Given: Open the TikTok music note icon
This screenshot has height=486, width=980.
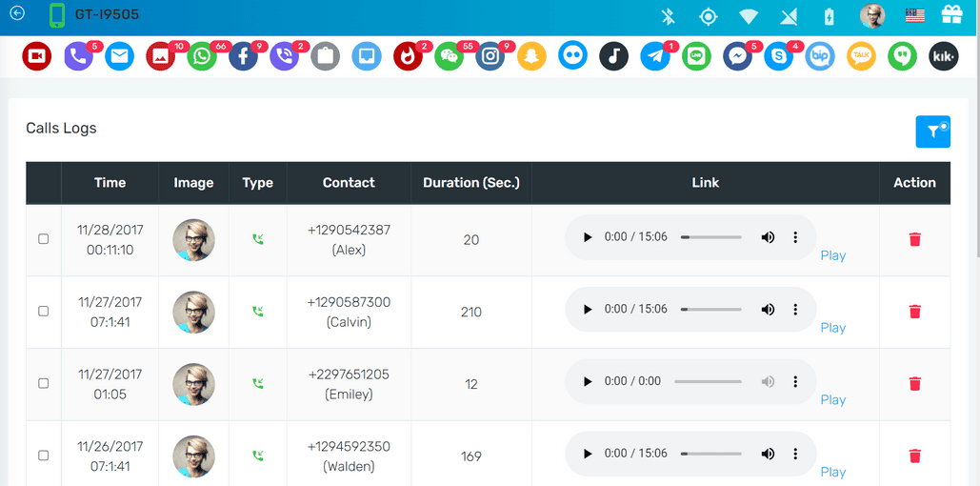Looking at the screenshot, I should [613, 56].
